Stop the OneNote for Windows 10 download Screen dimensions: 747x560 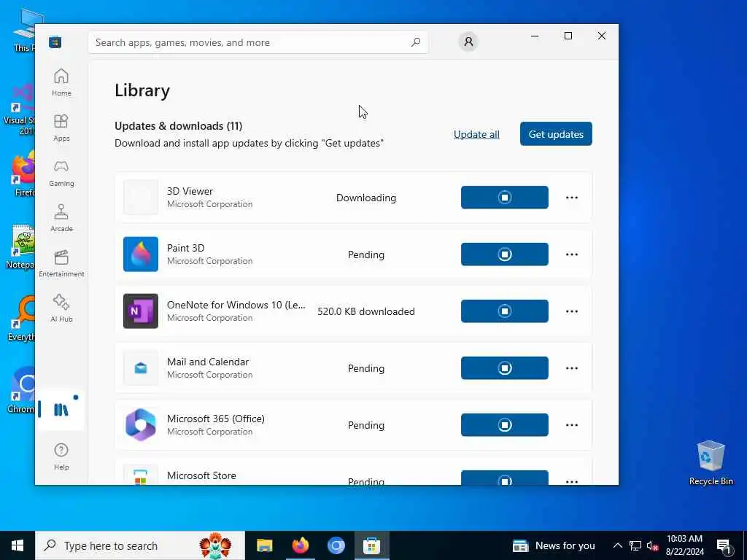click(505, 311)
